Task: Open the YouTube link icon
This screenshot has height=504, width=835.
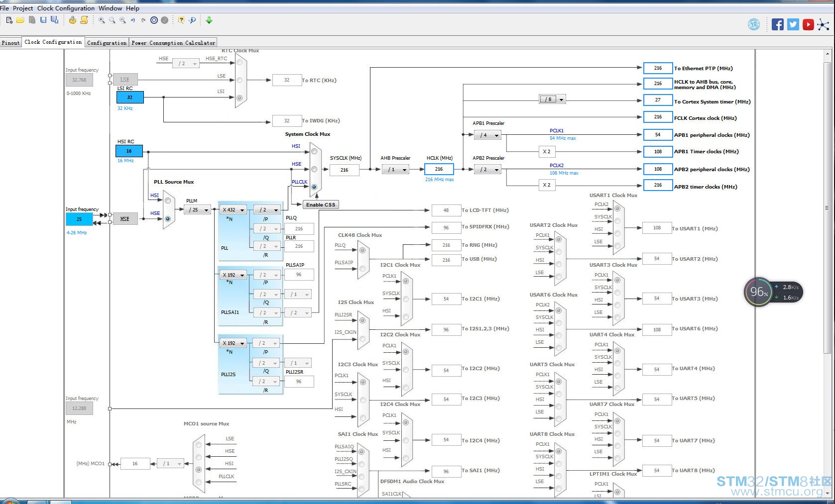Action: [809, 24]
